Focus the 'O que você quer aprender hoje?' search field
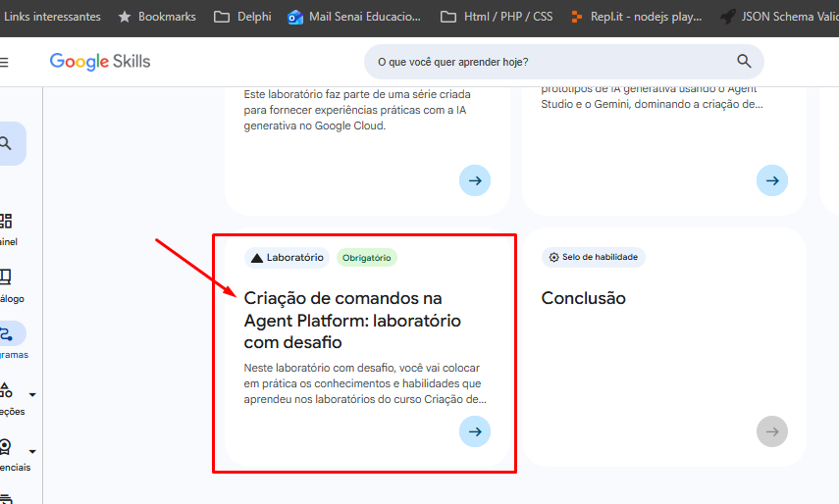This screenshot has height=504, width=839. [564, 62]
